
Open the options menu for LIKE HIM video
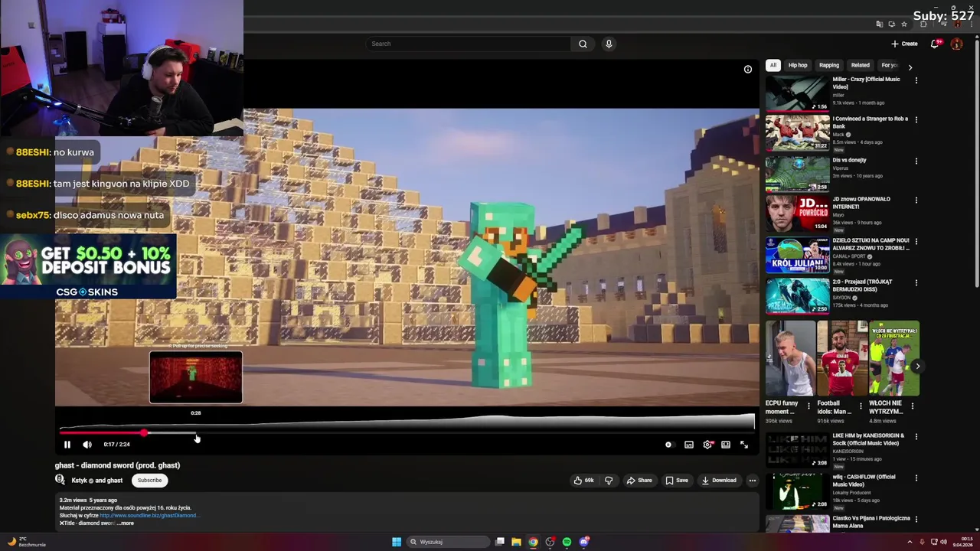click(x=916, y=437)
